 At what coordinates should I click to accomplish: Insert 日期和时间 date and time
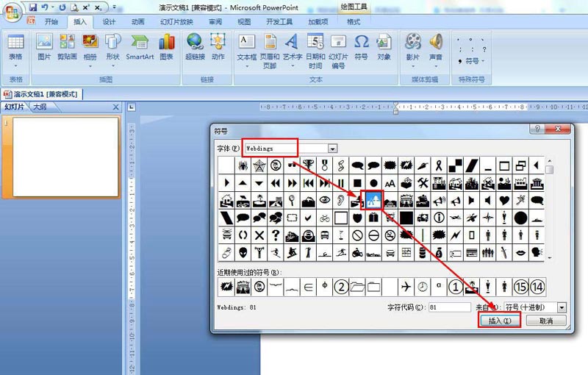[x=315, y=51]
